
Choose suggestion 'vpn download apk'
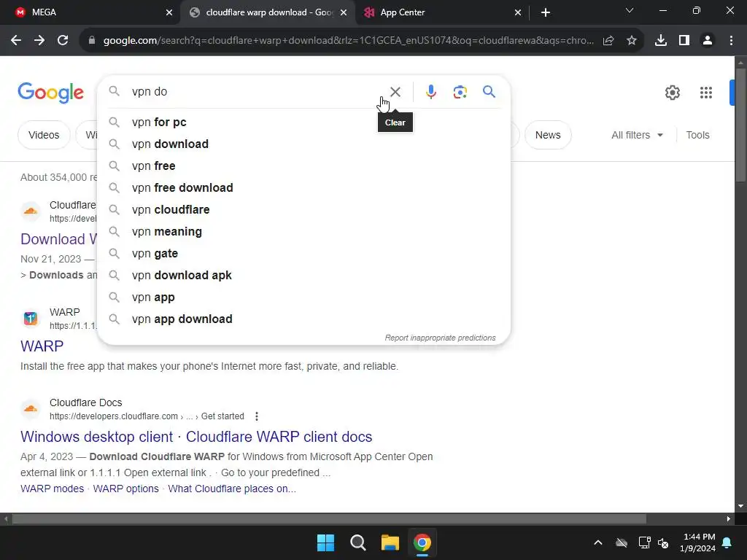coord(304,276)
